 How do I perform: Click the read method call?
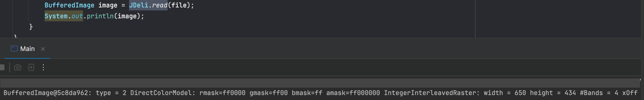click(x=159, y=5)
